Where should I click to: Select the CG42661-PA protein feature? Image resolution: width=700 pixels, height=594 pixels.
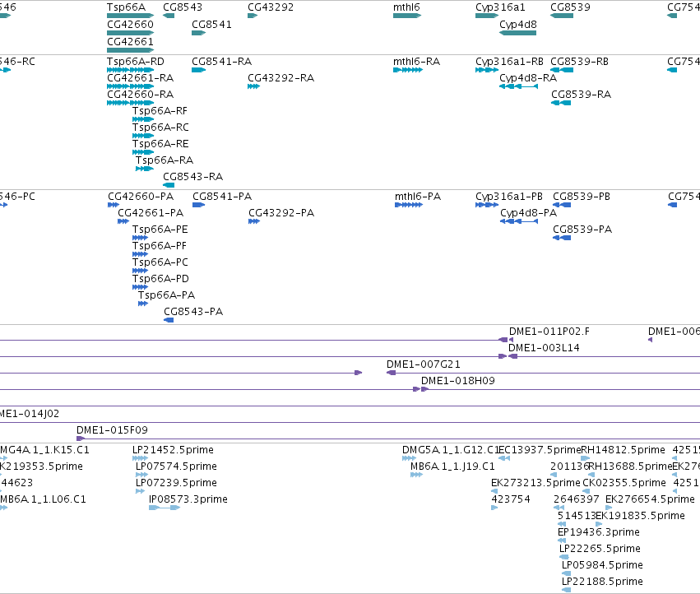(123, 221)
